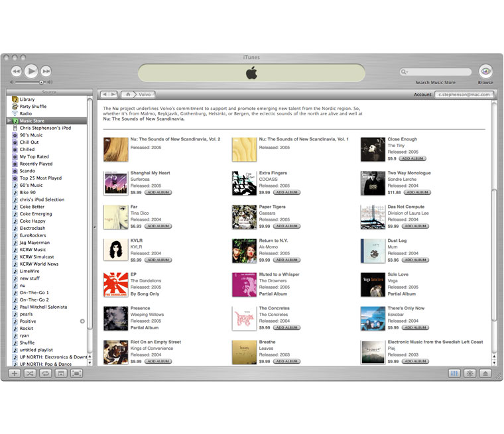Screen dimensions: 504x434
Task: Toggle the album artwork viewer button
Action: click(x=61, y=373)
